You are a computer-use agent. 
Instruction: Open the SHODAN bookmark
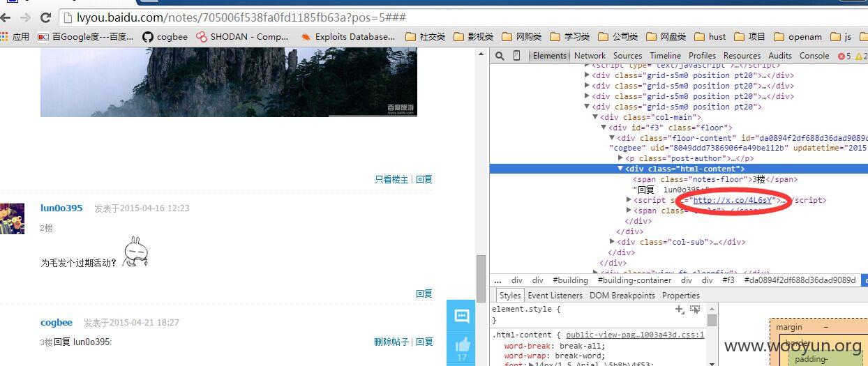[x=242, y=36]
